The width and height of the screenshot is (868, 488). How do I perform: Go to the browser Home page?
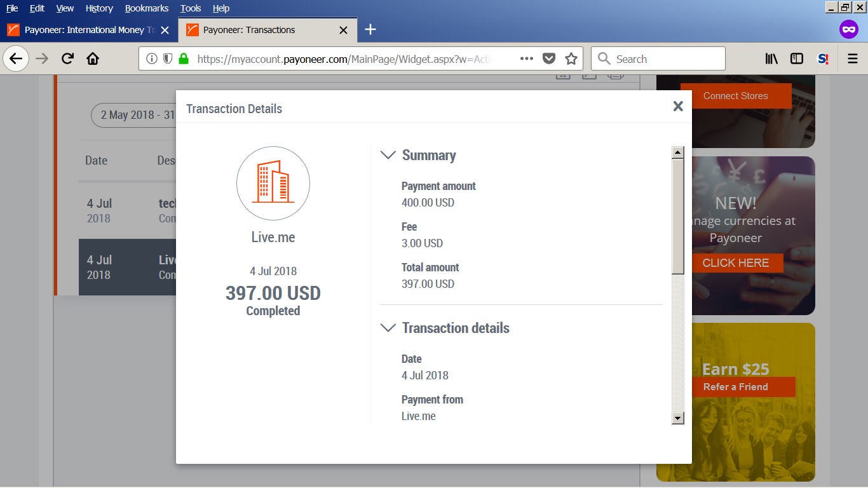[93, 59]
